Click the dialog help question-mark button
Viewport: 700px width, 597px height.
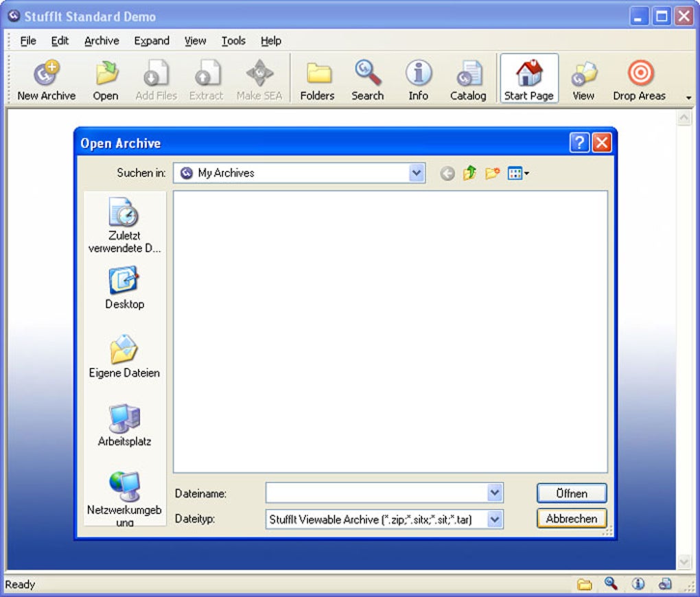pos(579,143)
